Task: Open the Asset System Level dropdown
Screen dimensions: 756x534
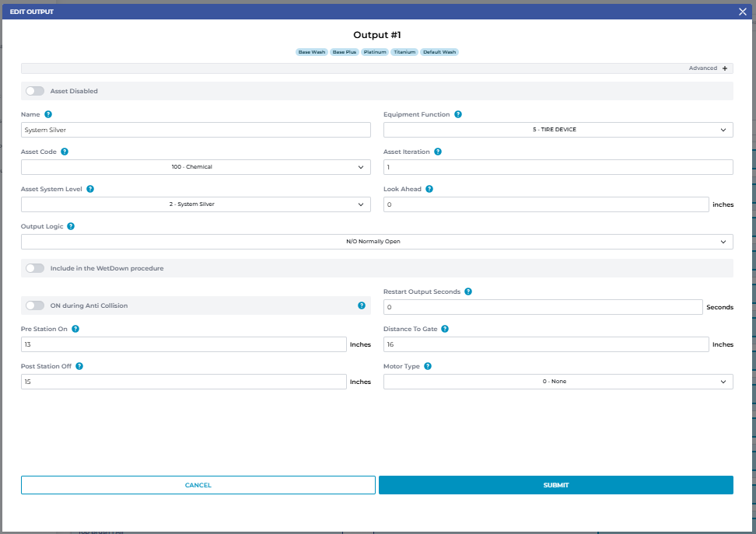Action: click(x=195, y=204)
